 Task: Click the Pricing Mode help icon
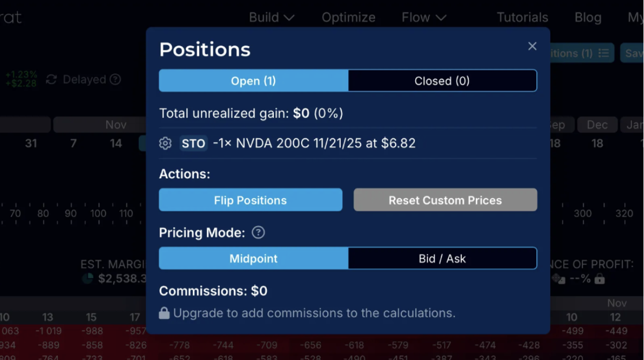tap(258, 232)
